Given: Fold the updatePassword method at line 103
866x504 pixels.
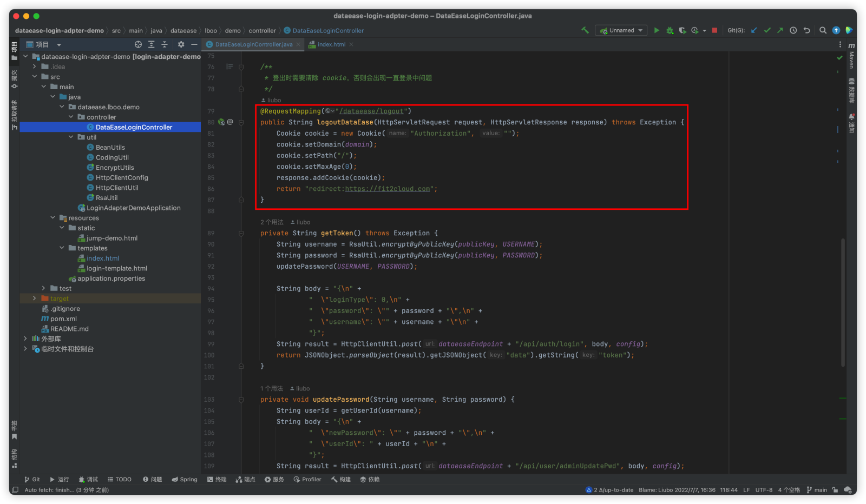Looking at the screenshot, I should click(241, 400).
